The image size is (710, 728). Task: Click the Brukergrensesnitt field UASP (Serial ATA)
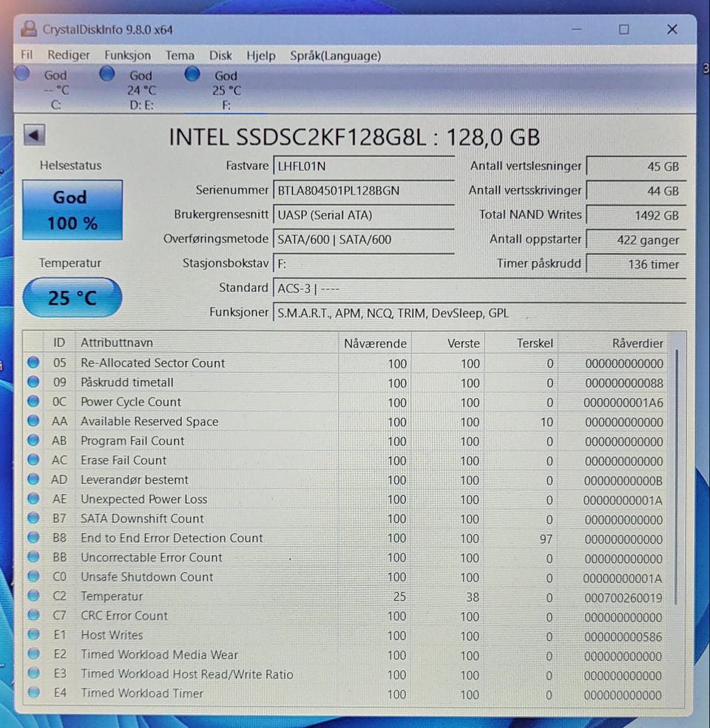tap(364, 215)
